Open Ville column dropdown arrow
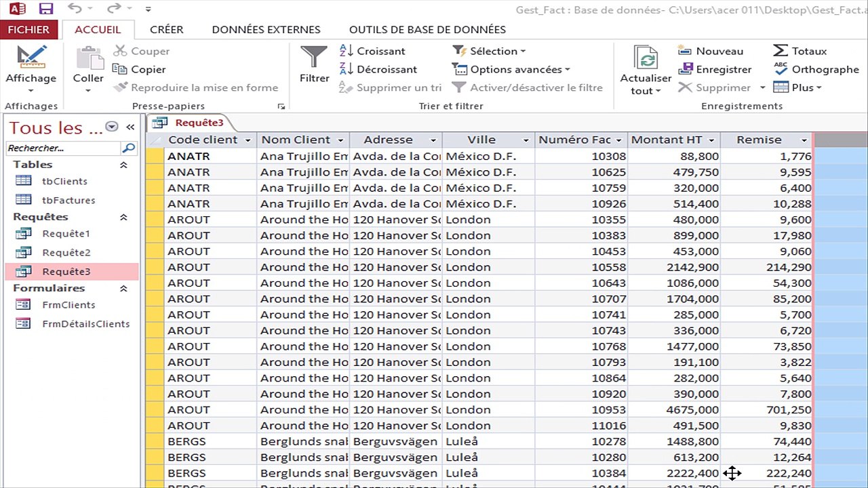Image resolution: width=868 pixels, height=488 pixels. point(526,140)
